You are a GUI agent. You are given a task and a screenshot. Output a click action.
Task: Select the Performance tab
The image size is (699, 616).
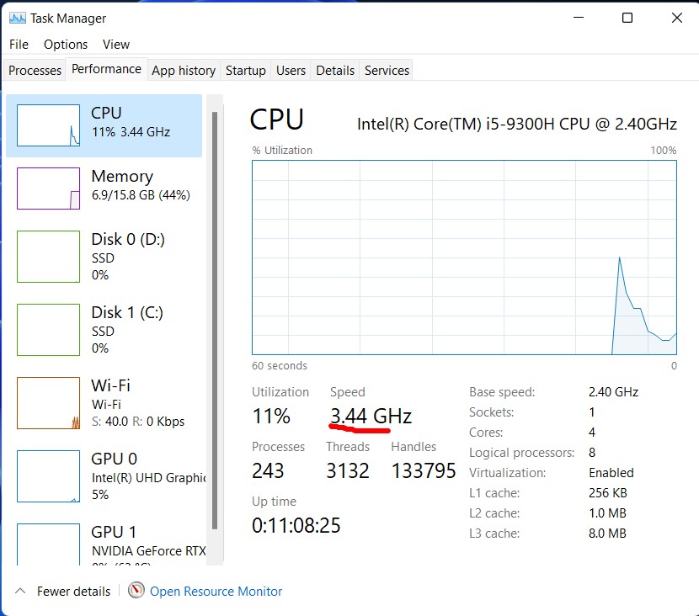107,69
